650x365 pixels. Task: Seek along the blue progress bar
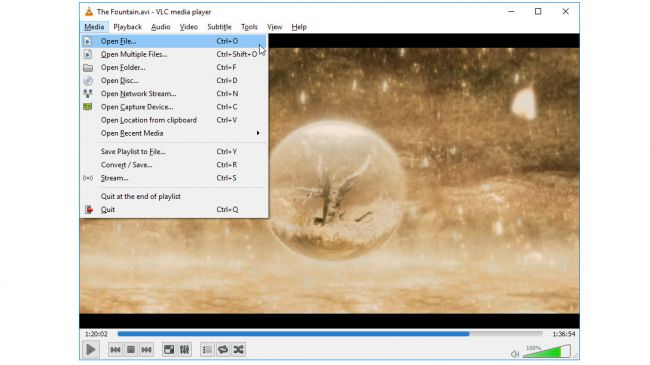pos(330,333)
